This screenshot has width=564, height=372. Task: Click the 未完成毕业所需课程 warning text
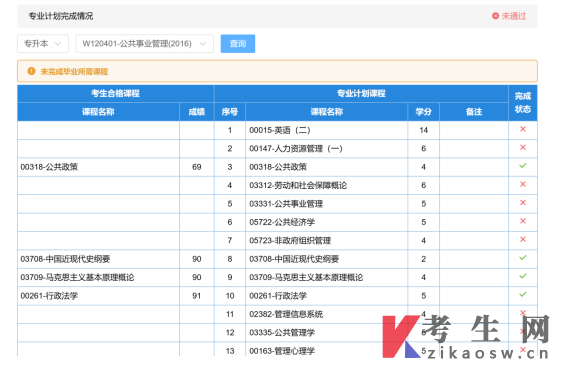(74, 72)
